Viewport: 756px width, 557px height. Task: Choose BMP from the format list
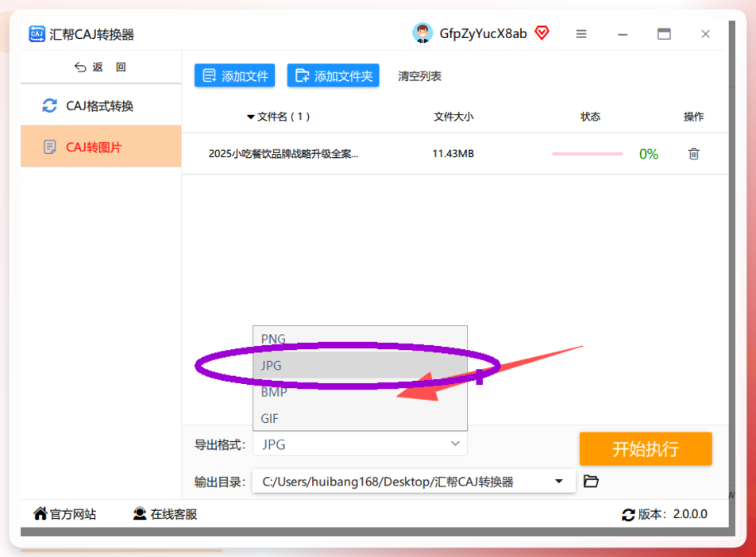coord(360,392)
